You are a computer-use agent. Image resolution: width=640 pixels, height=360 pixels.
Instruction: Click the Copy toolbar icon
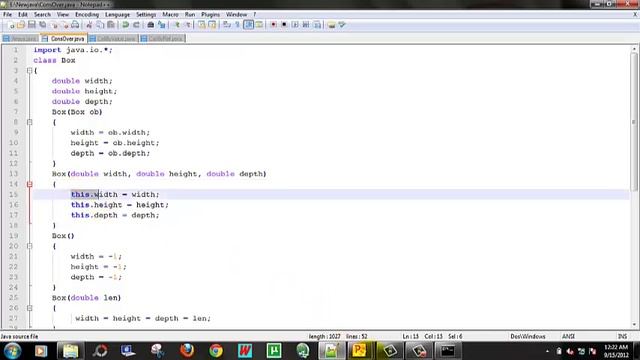(x=100, y=25)
